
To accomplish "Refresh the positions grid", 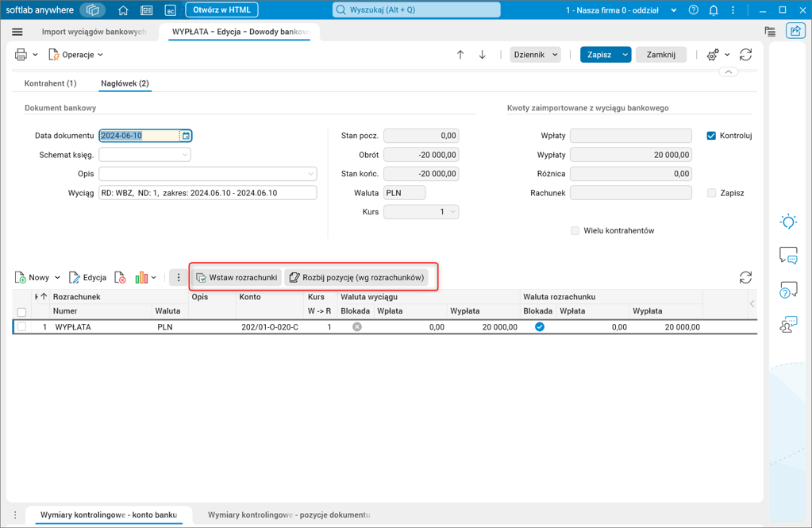I will point(745,278).
